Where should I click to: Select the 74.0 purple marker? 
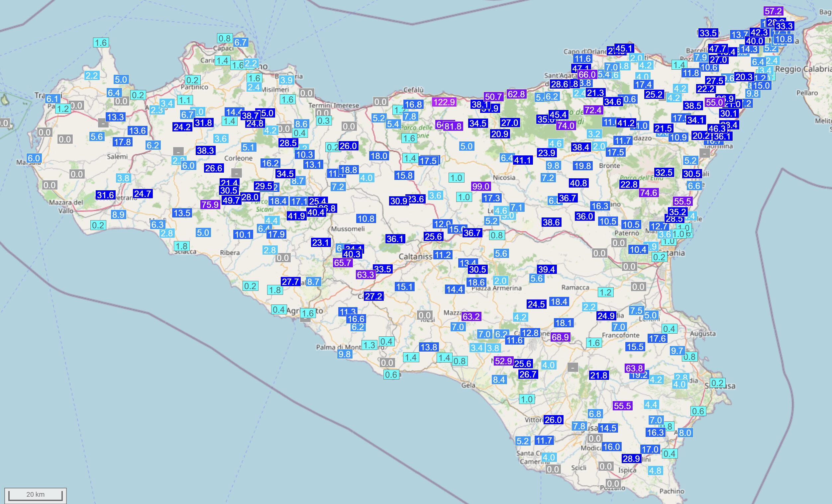(566, 126)
